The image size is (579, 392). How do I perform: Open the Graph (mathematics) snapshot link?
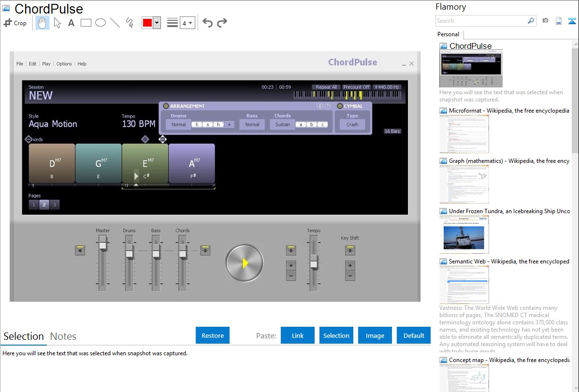[509, 161]
